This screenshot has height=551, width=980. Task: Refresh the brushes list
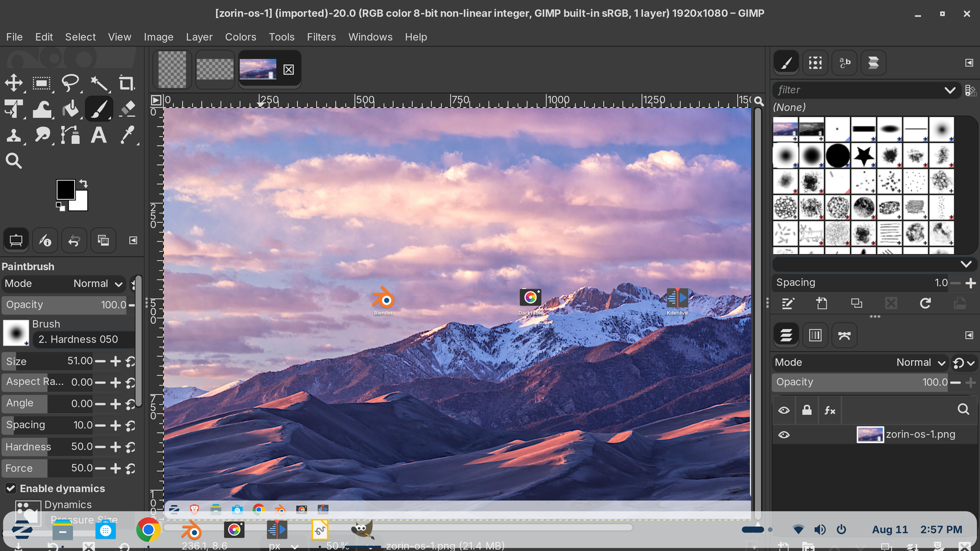click(x=925, y=303)
